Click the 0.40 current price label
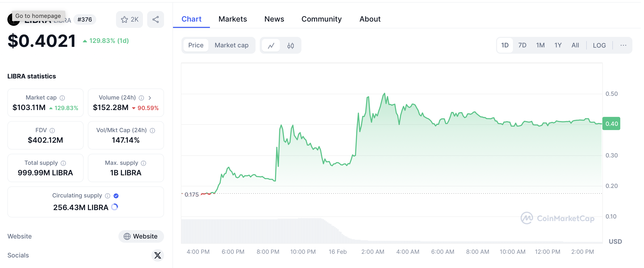Image resolution: width=644 pixels, height=268 pixels. pyautogui.click(x=611, y=124)
